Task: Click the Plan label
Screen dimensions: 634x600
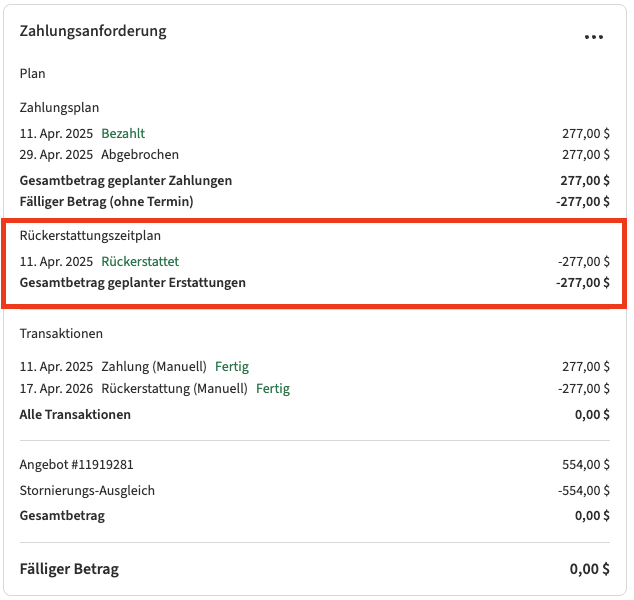Action: [x=33, y=73]
